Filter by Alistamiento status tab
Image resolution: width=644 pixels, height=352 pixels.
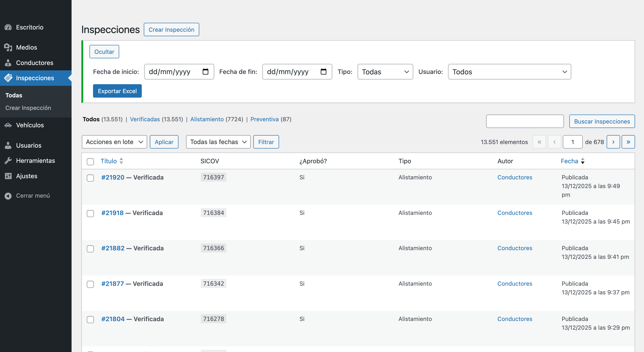[x=207, y=119]
